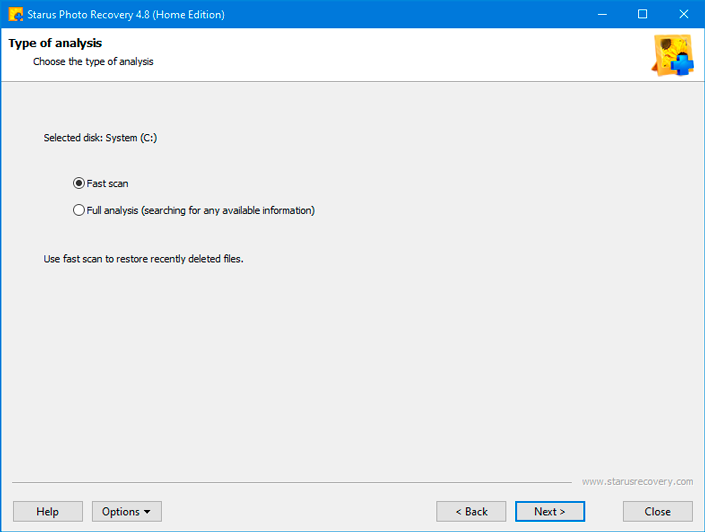
Task: Minimize the Starus Photo Recovery window
Action: tap(602, 14)
